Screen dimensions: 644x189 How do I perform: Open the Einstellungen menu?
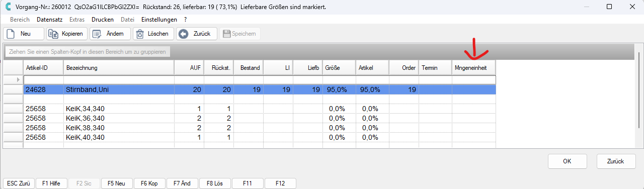click(x=159, y=20)
